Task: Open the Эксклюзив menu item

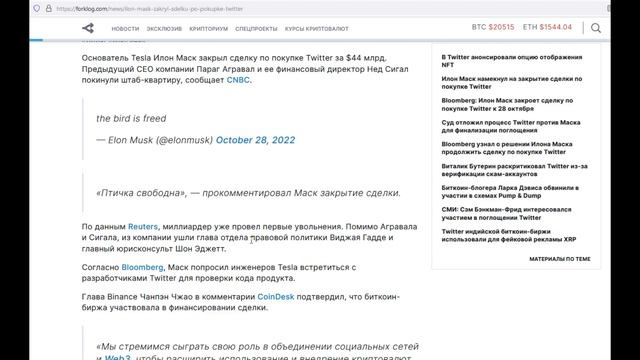Action: 164,29
